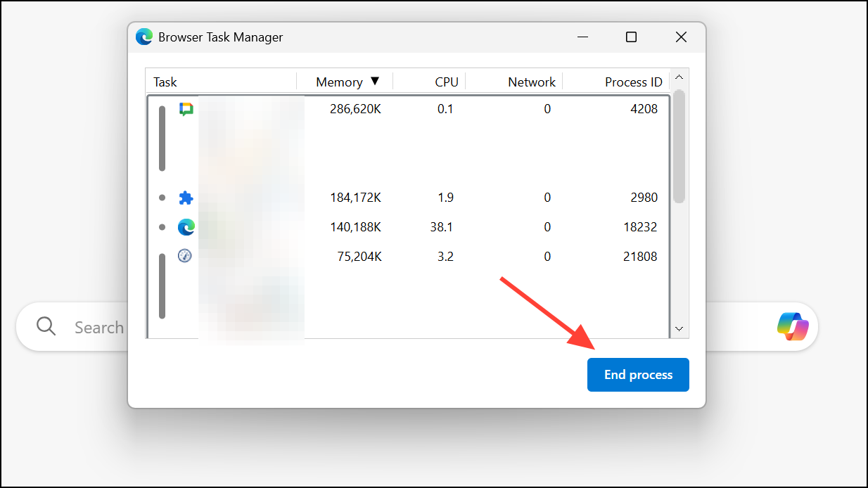This screenshot has height=488, width=868.
Task: Select the blue puzzle-piece extension task
Action: [186, 198]
